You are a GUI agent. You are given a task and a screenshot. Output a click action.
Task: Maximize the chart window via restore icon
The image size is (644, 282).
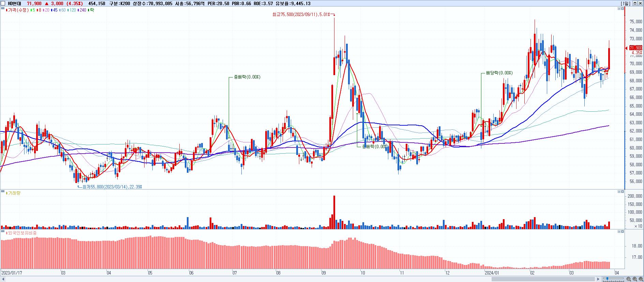635,3
